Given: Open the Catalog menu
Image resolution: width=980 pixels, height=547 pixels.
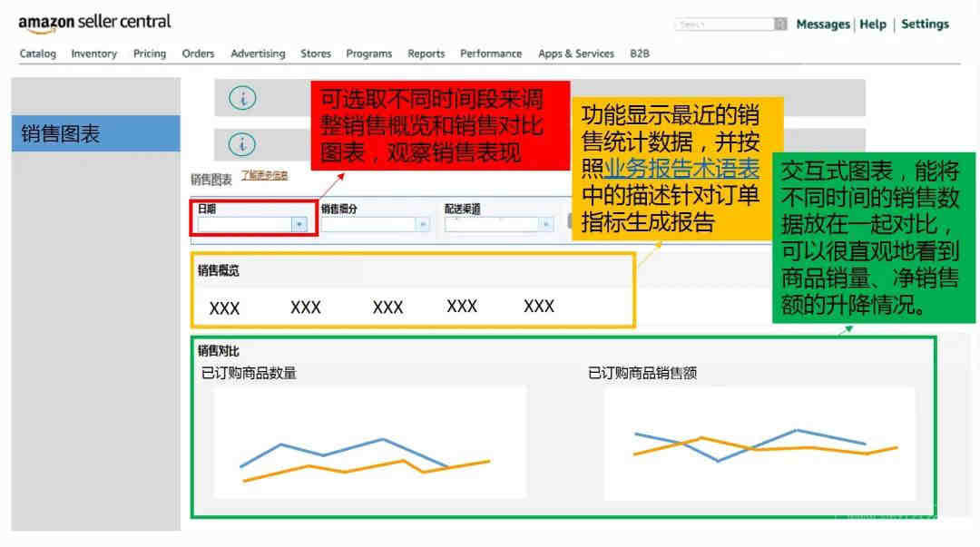Looking at the screenshot, I should pyautogui.click(x=37, y=54).
